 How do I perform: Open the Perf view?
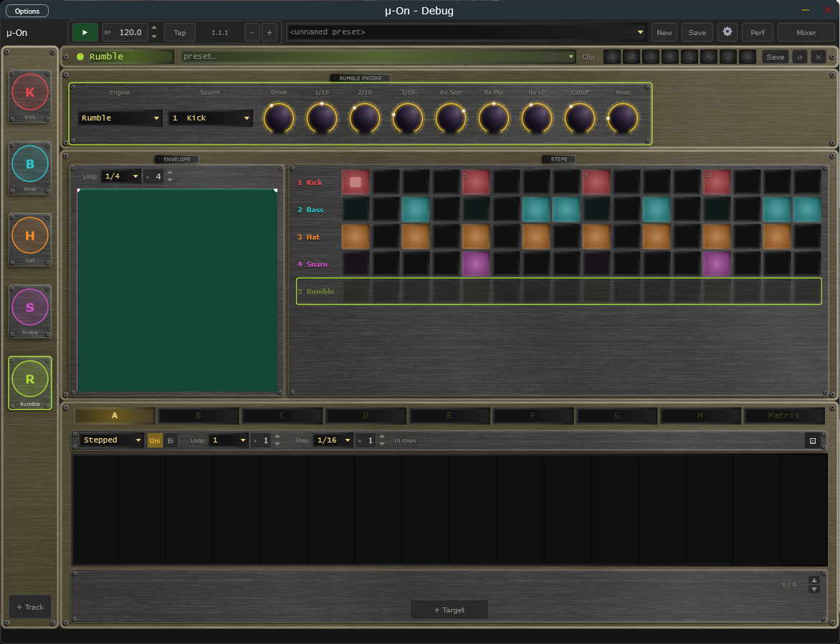[x=758, y=32]
